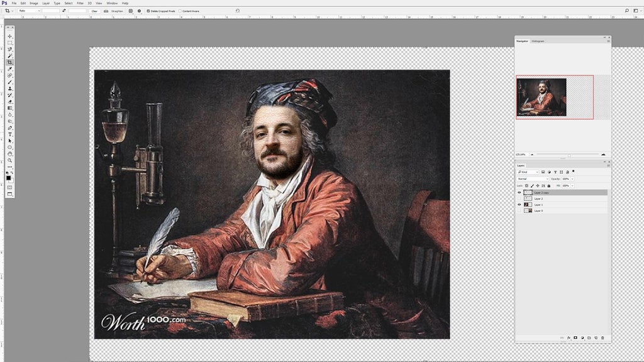Viewport: 644px width, 362px height.
Task: Enable Content-Aware checkbox
Action: pos(180,11)
